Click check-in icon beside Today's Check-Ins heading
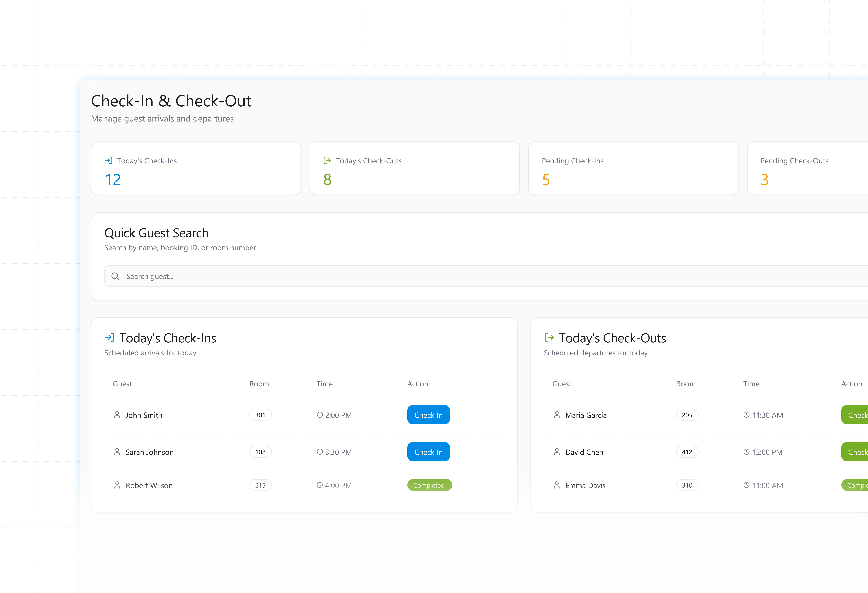This screenshot has height=593, width=868. [109, 337]
